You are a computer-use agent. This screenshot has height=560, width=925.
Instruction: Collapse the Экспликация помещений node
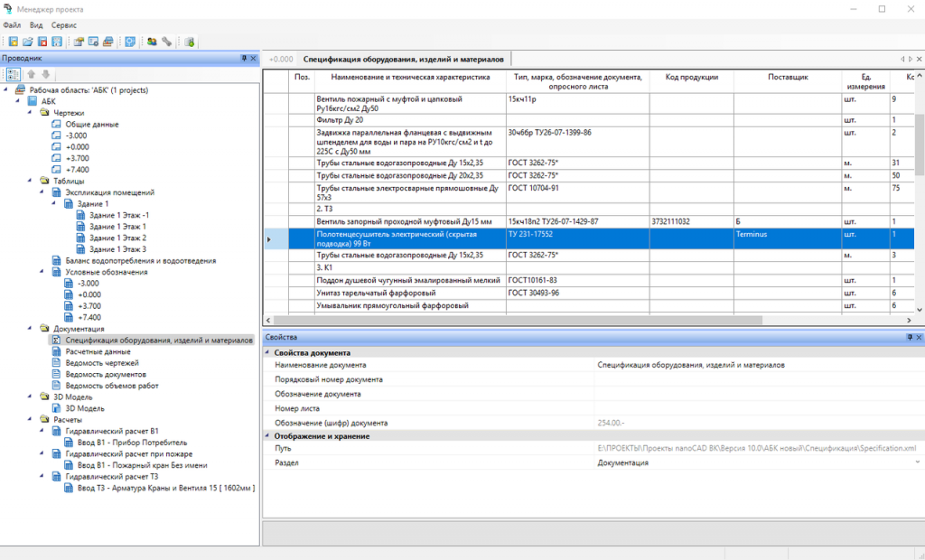[x=42, y=191]
